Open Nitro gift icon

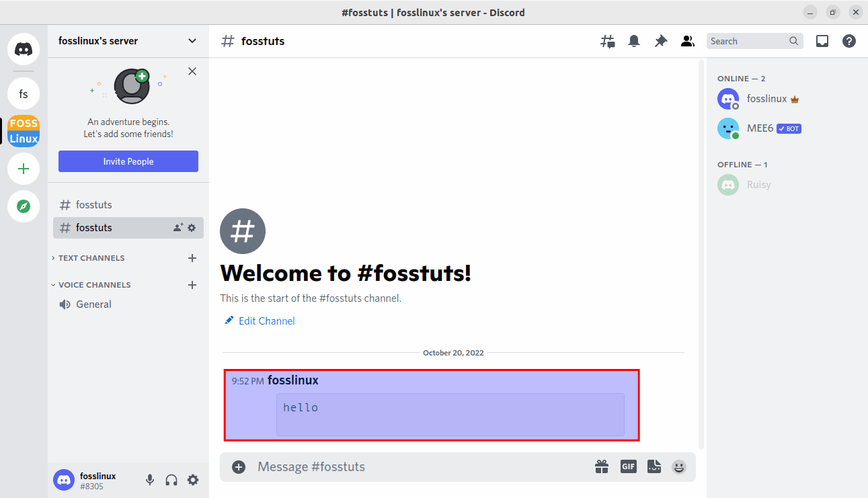[x=601, y=466]
